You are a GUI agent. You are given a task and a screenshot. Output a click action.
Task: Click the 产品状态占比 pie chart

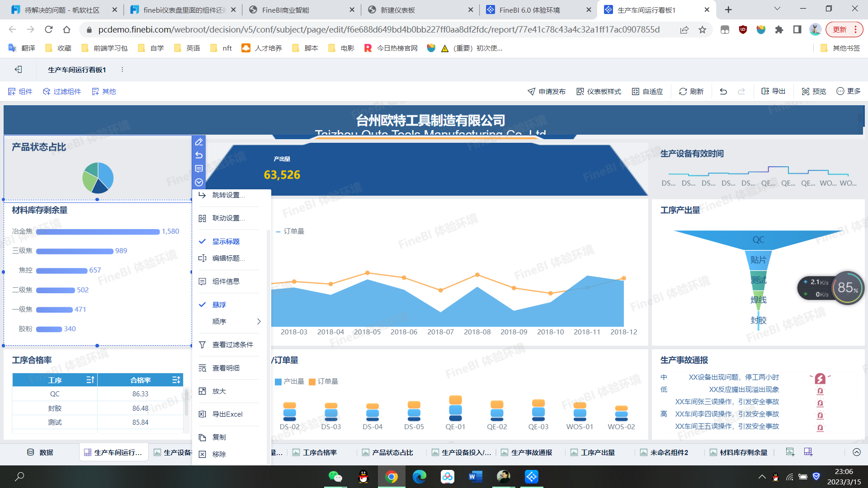pos(98,178)
